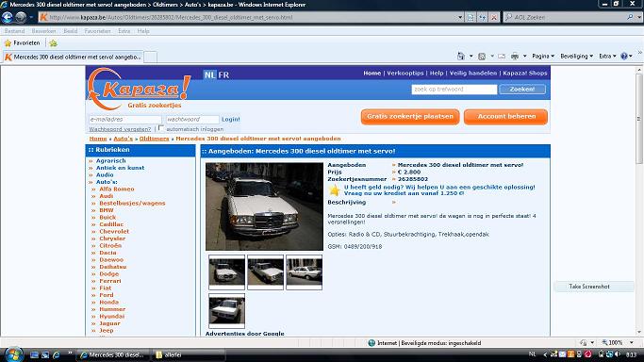Select the side-view car thumbnail on the right
This screenshot has height=362, width=644.
304,271
